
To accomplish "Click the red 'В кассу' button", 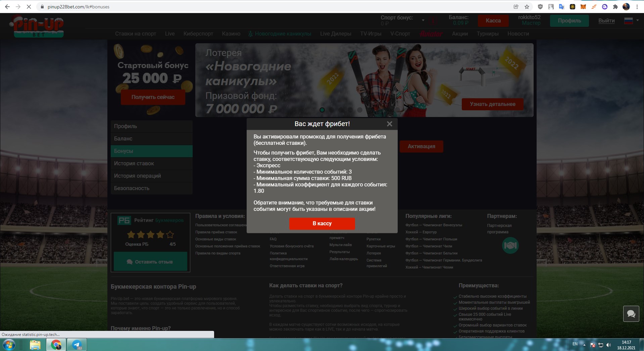I will (x=322, y=224).
